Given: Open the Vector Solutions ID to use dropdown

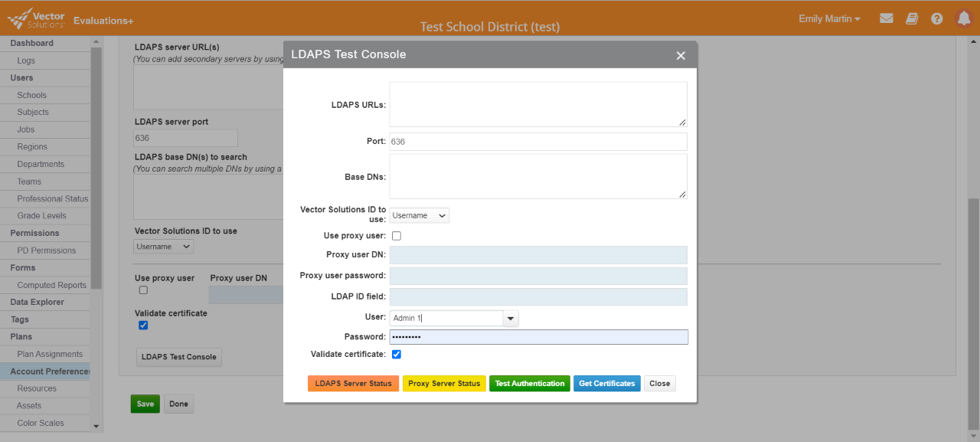Looking at the screenshot, I should [419, 215].
